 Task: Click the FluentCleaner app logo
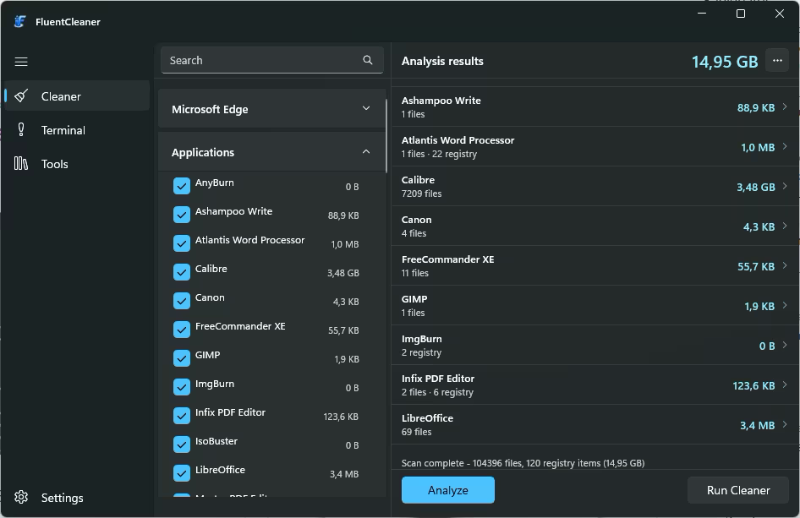point(20,21)
